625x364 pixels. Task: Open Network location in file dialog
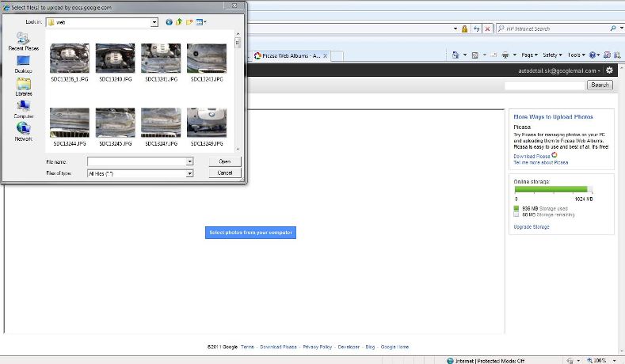[x=23, y=132]
